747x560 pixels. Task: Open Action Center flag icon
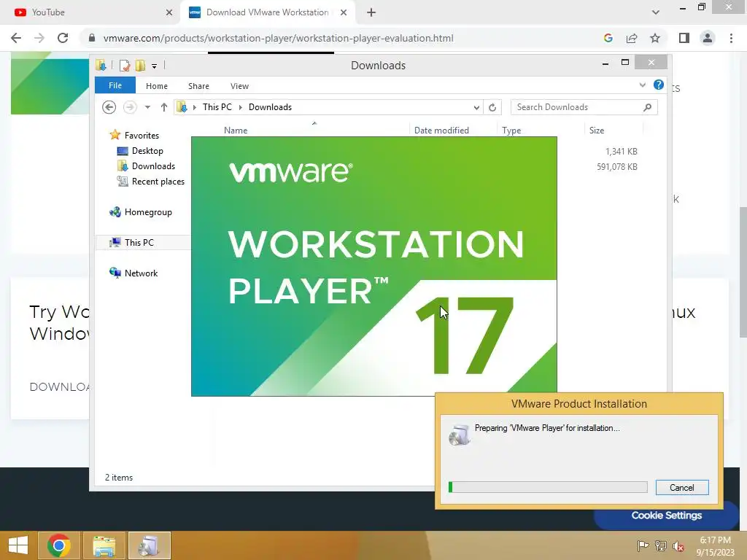(643, 545)
